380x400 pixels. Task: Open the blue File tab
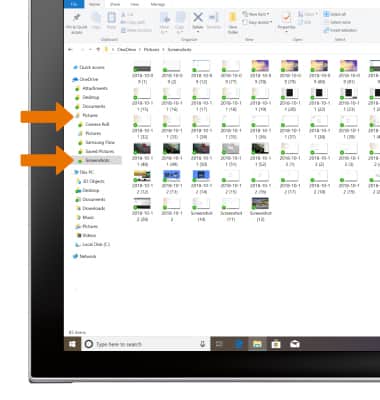click(x=74, y=4)
